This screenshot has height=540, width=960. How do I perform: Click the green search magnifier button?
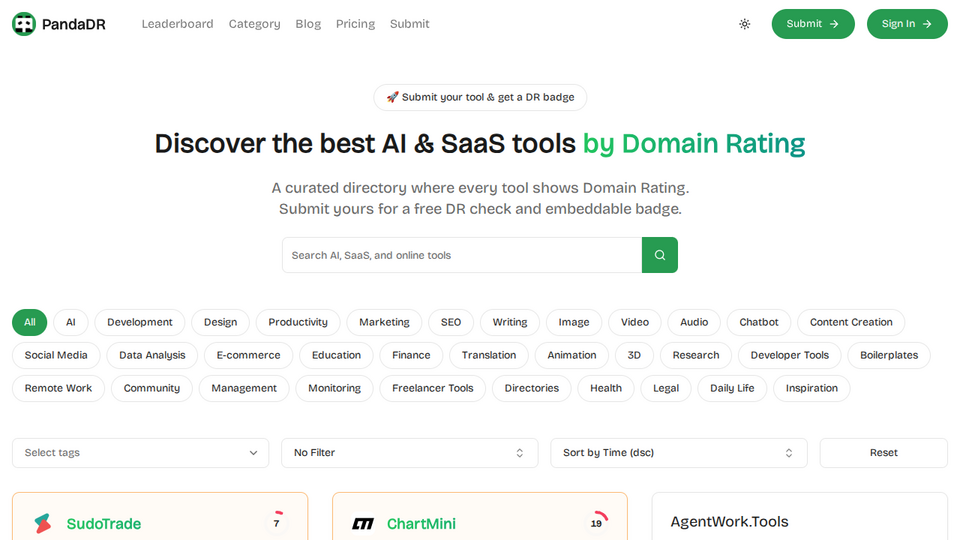pos(659,255)
